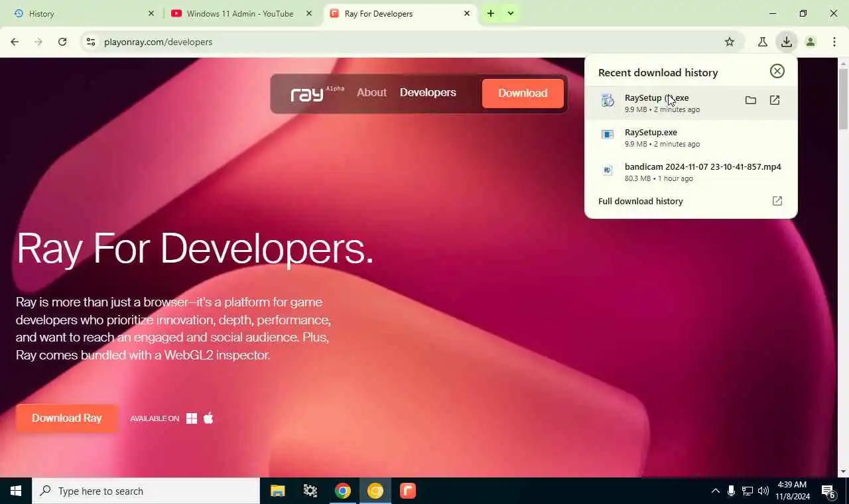Close the Windows 11 Admin tab

pos(308,13)
